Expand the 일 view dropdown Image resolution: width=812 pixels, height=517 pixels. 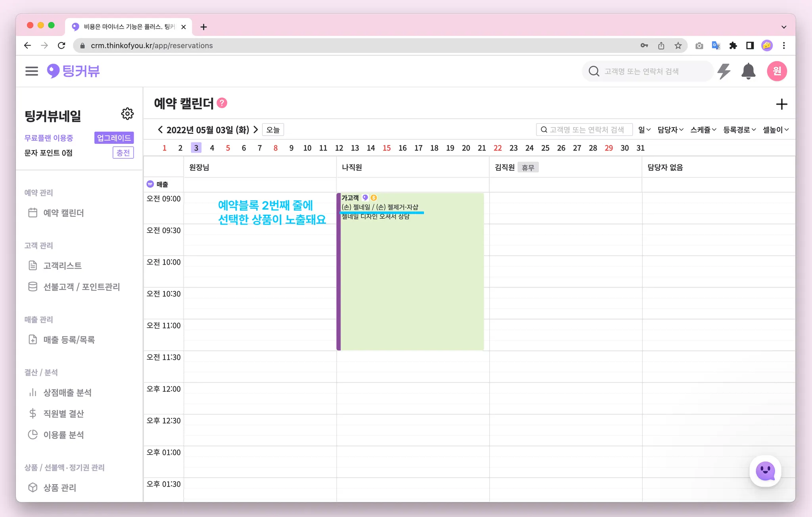(x=644, y=130)
